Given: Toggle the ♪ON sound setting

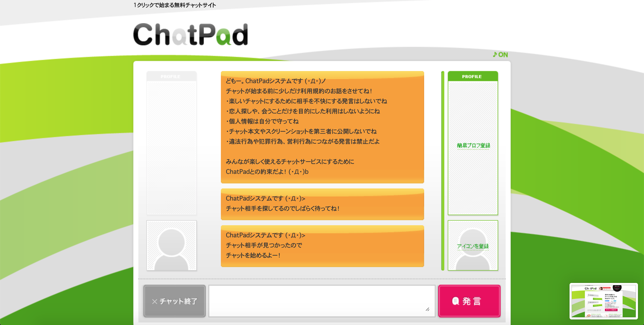Looking at the screenshot, I should [500, 55].
